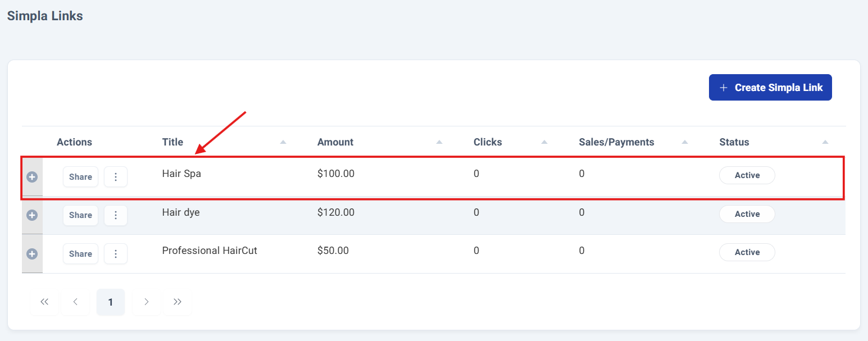This screenshot has width=868, height=341.
Task: Click Active status badge for Hair dye
Action: click(747, 214)
